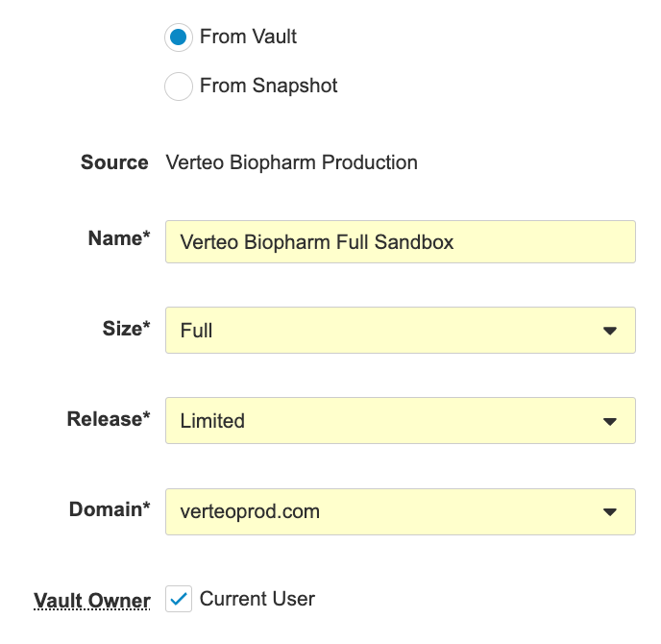Click the Name* field label
The height and width of the screenshot is (644, 661).
click(x=119, y=239)
